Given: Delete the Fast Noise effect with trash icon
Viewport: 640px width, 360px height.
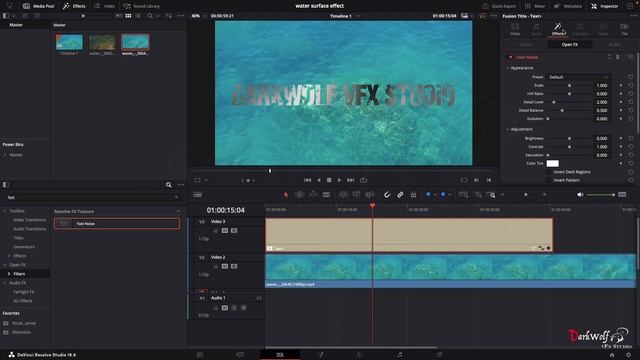Looking at the screenshot, I should click(x=618, y=57).
